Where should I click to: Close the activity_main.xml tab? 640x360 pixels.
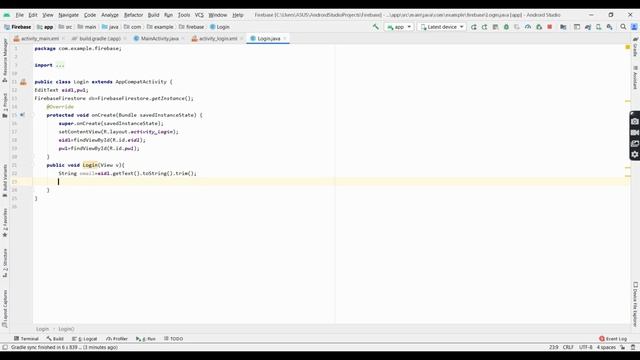point(63,38)
